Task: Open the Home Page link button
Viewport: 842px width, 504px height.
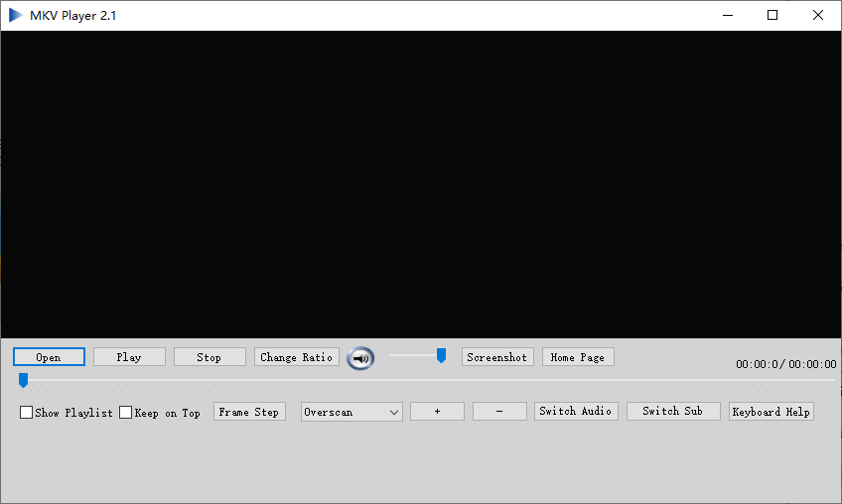Action: click(578, 357)
